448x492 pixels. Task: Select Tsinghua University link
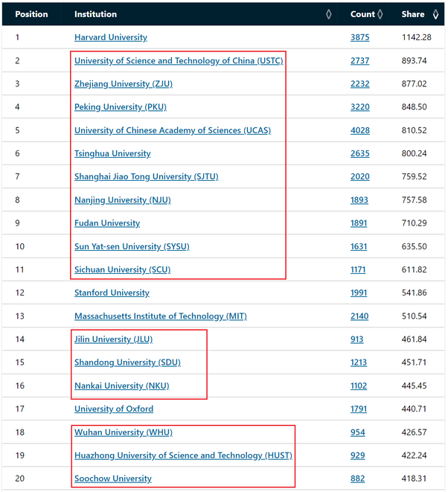tap(112, 153)
